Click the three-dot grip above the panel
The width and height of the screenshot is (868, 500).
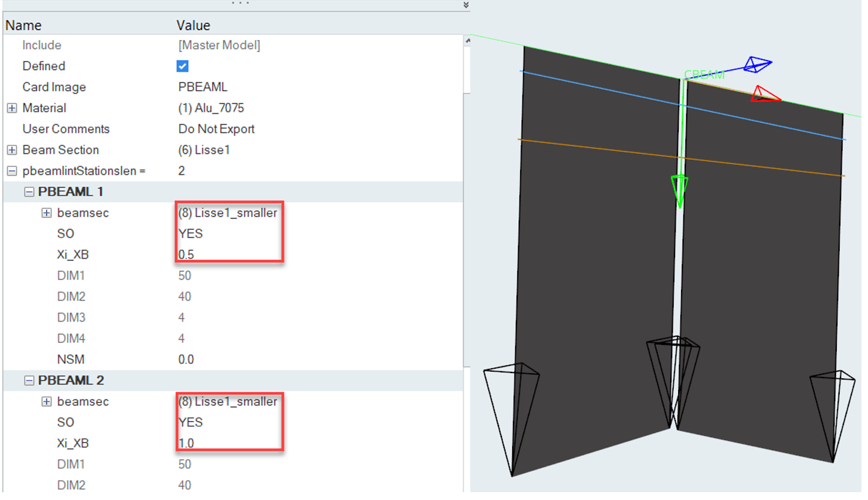click(x=240, y=3)
